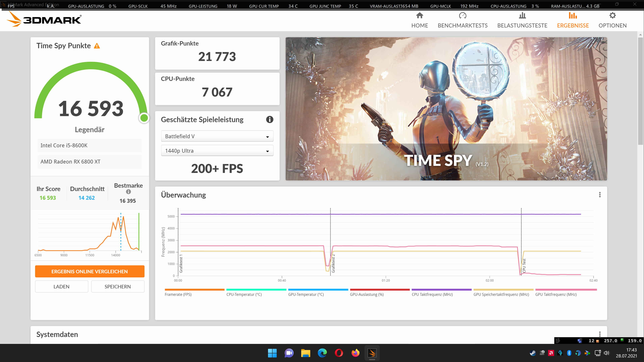Open the 1440p Ultra preset dropdown
This screenshot has height=362, width=644.
(217, 150)
